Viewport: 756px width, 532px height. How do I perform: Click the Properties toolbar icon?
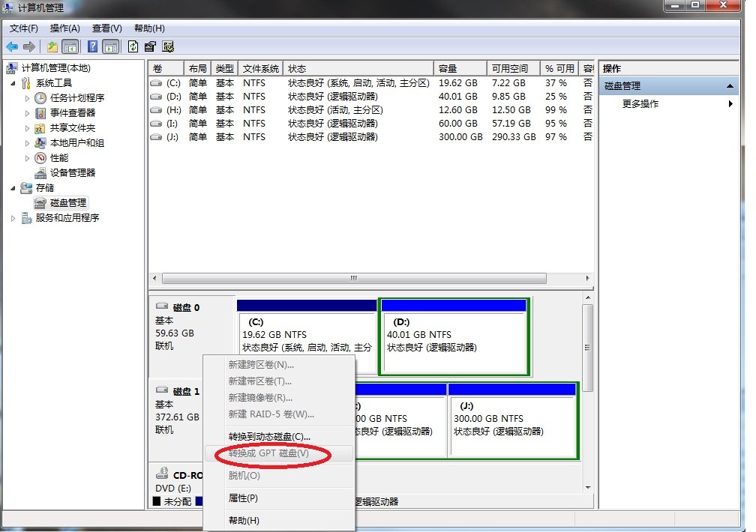pos(168,46)
